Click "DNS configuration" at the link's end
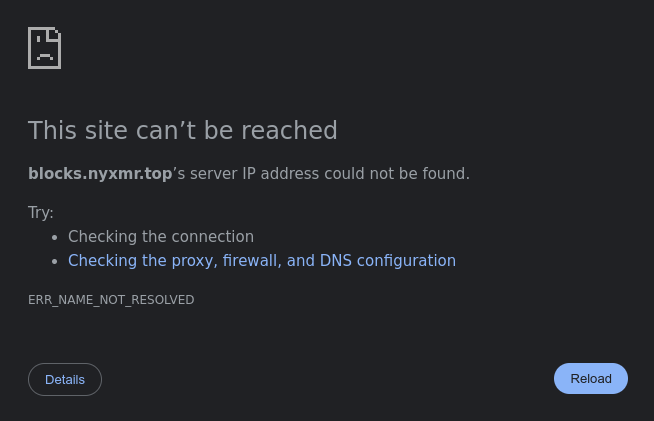 pyautogui.click(x=387, y=261)
